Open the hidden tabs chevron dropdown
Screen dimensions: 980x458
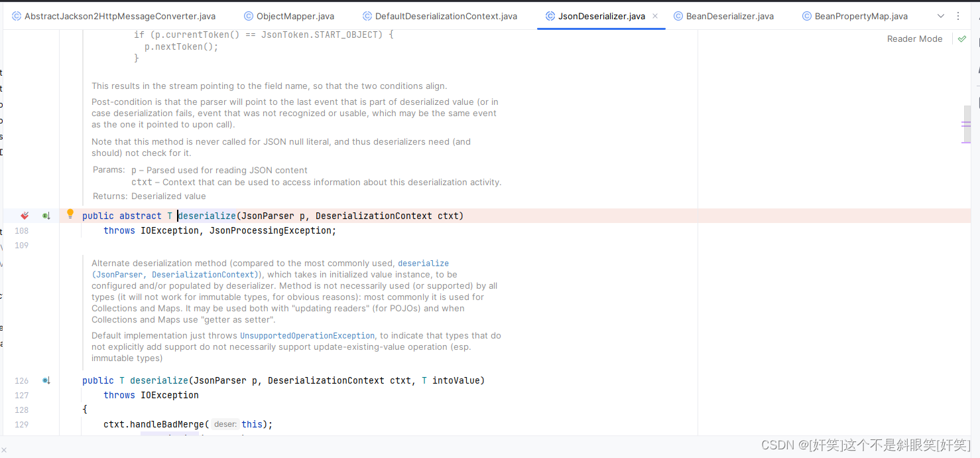coord(940,15)
